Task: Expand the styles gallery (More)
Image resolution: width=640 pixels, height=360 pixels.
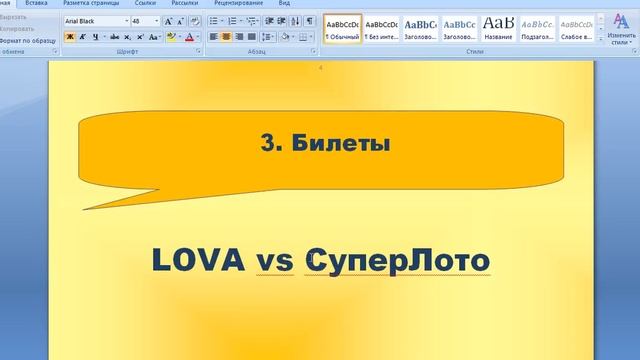Action: point(601,38)
